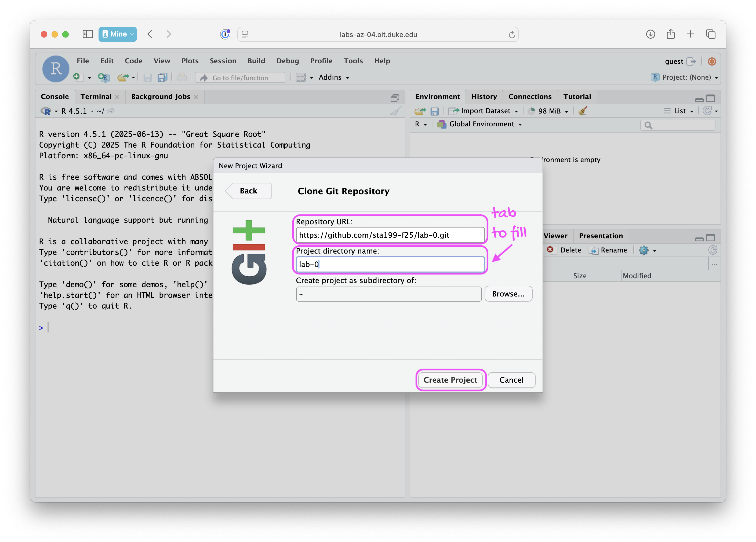Image resolution: width=756 pixels, height=542 pixels.
Task: Refresh the Environment pane listing
Action: click(x=708, y=111)
